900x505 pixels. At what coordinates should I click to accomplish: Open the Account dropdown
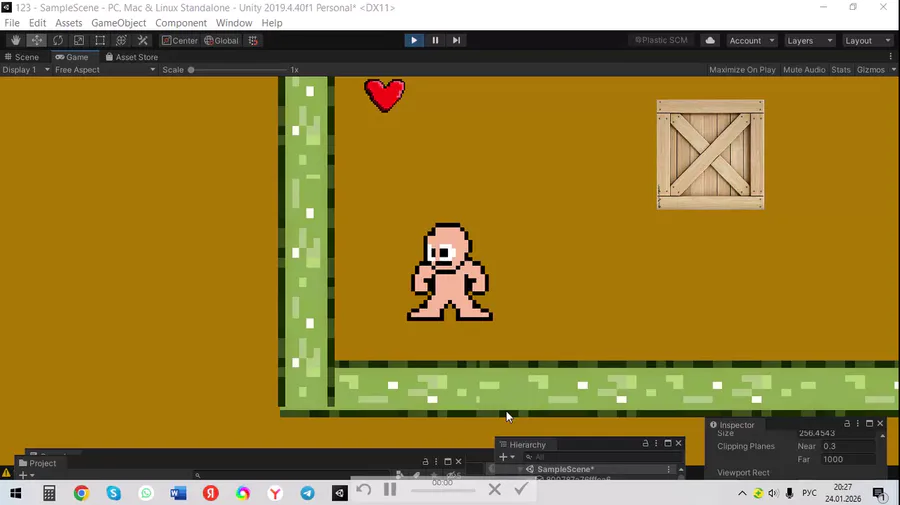pos(751,40)
